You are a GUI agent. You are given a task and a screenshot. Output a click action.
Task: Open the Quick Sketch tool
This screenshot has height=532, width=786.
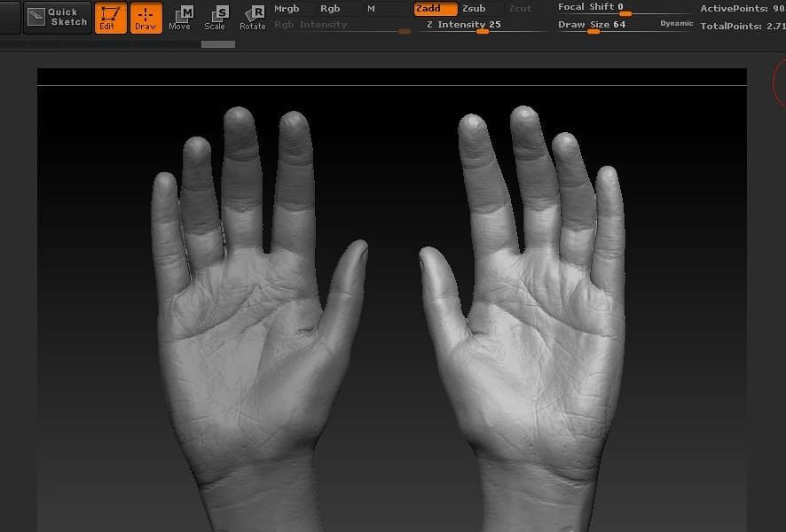tap(57, 17)
